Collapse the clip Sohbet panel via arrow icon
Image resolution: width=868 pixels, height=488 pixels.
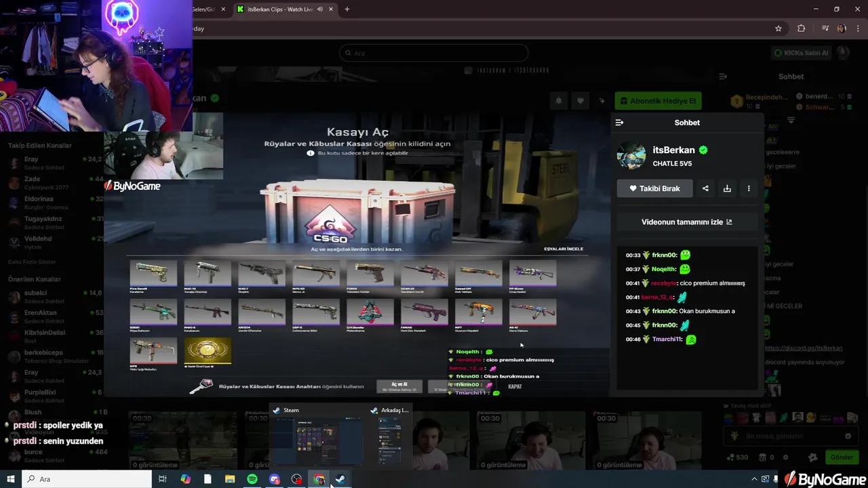(619, 123)
